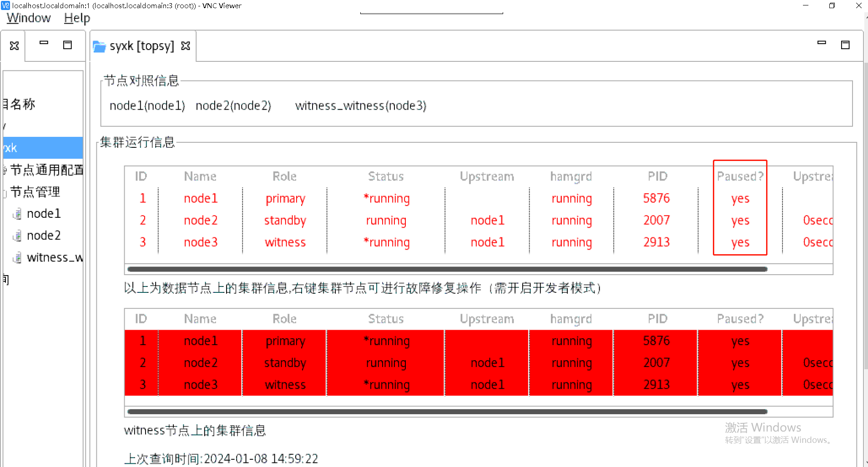The image size is (868, 467).
Task: Select node2 name in lower red table
Action: click(201, 362)
